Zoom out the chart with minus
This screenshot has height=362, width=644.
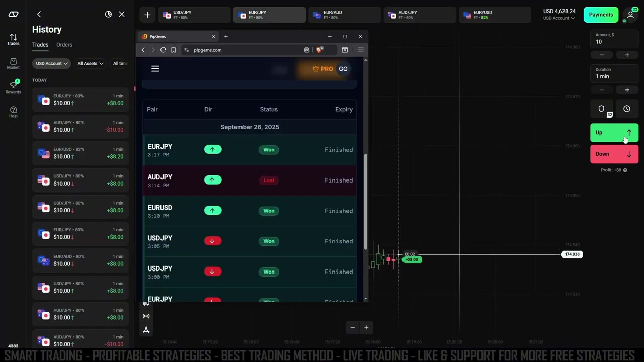click(353, 328)
